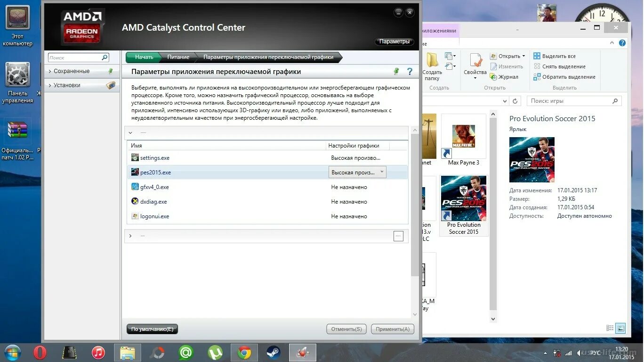The image size is (644, 362).
Task: Click the Поиск field in Catalyst sidebar
Action: [79, 58]
